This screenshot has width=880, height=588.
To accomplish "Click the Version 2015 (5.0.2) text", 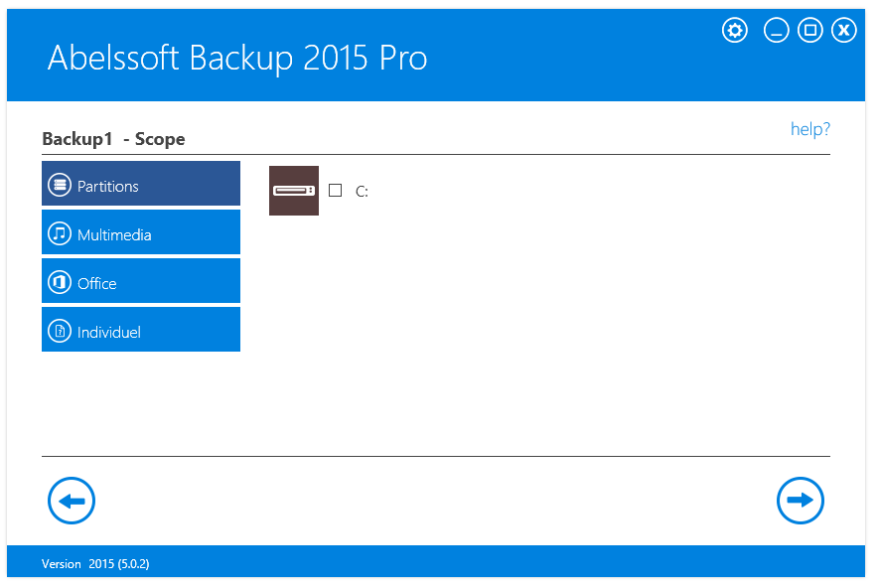I will [95, 564].
